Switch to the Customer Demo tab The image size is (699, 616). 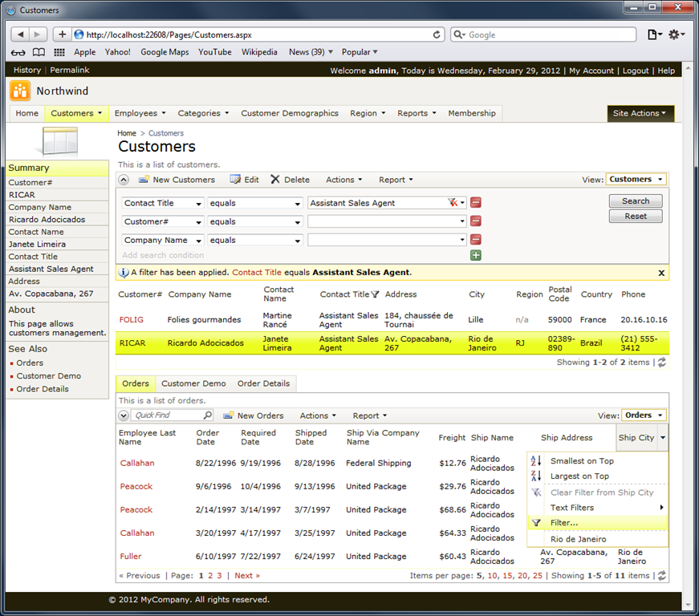point(193,383)
